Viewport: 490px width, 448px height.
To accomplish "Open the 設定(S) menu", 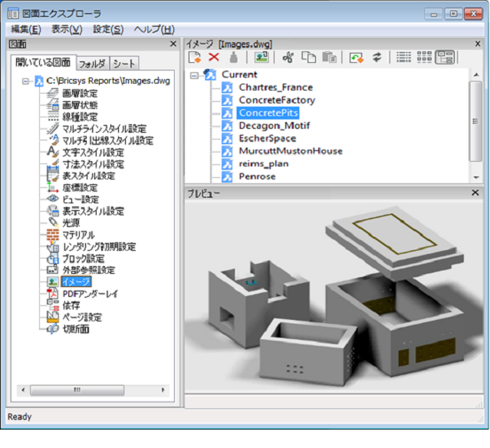I will [108, 30].
